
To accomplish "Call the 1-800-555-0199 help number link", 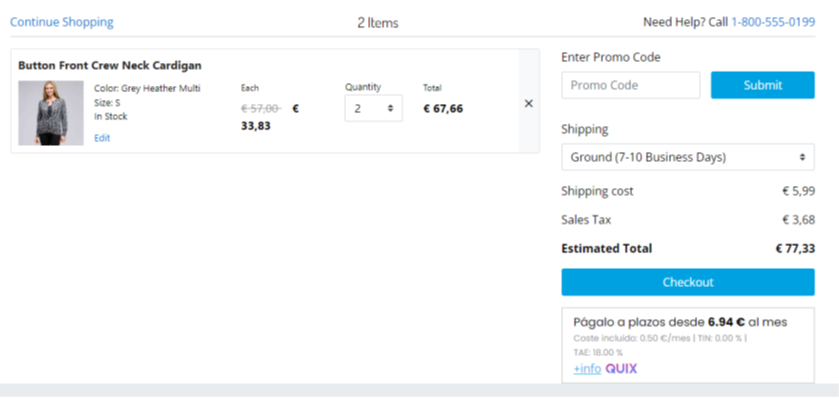I will pyautogui.click(x=773, y=22).
